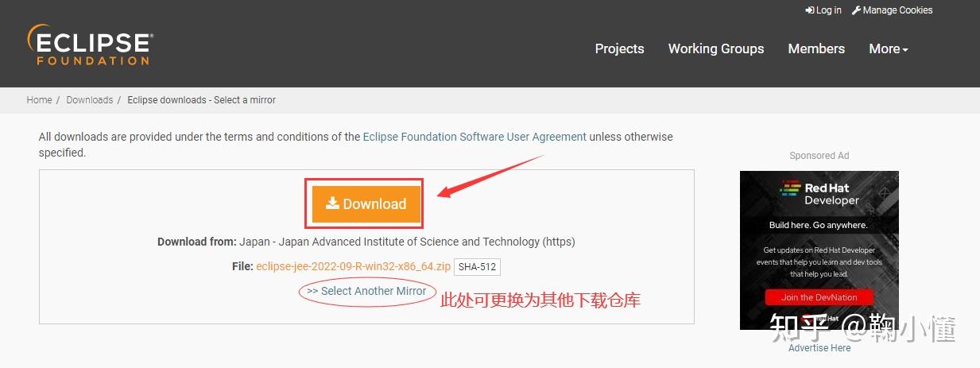Open the Projects menu item
The width and height of the screenshot is (980, 368).
click(619, 48)
